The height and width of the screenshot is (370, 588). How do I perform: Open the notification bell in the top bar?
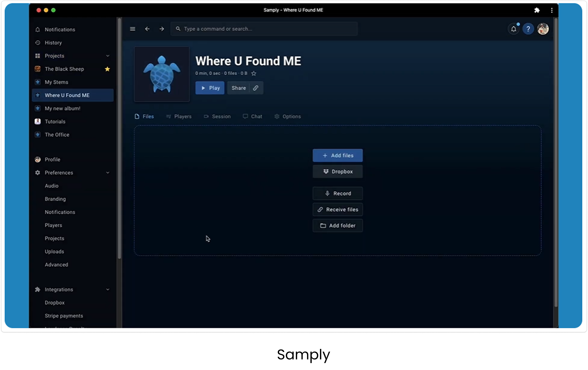tap(514, 29)
